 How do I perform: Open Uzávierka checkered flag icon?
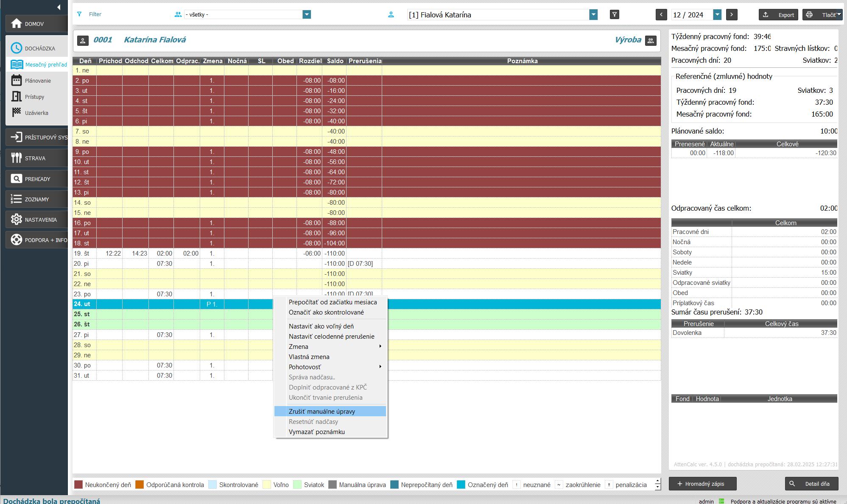(17, 113)
